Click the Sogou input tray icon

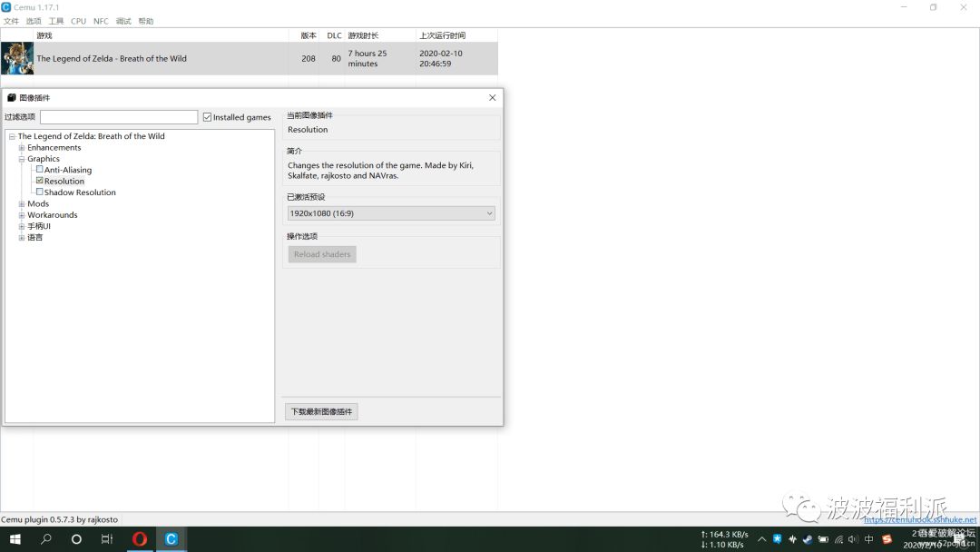[x=887, y=539]
